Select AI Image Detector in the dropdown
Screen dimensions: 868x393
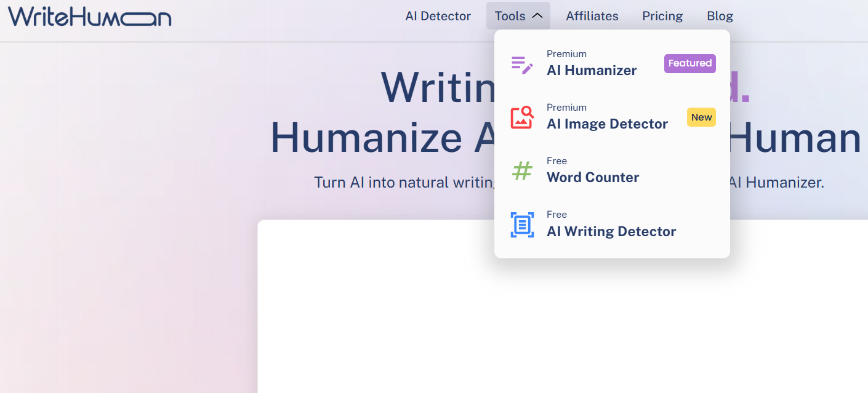coord(607,124)
